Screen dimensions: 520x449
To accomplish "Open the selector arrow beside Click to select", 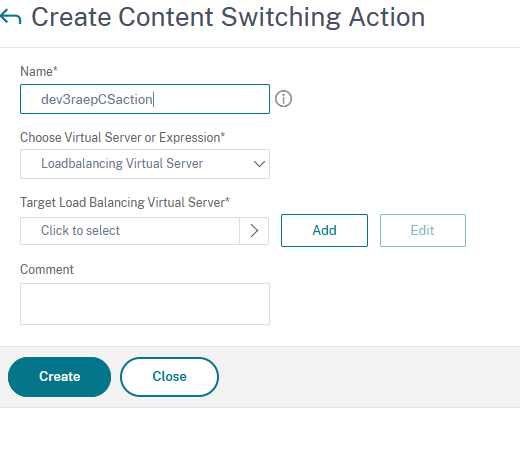I will (x=254, y=231).
